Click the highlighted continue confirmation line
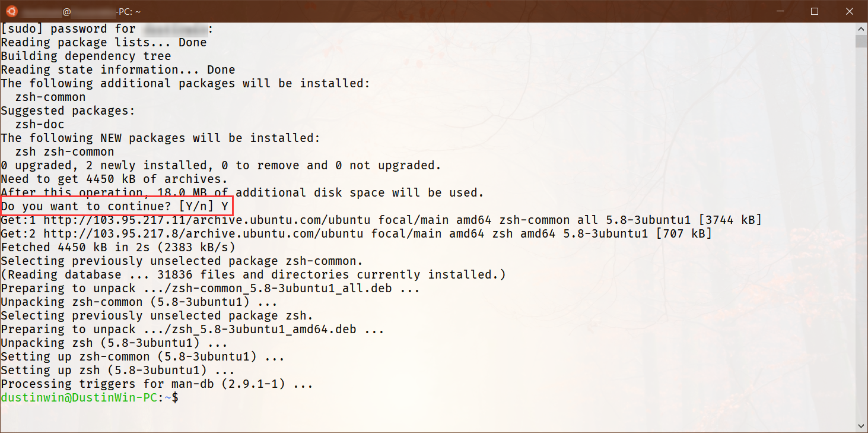 (116, 206)
